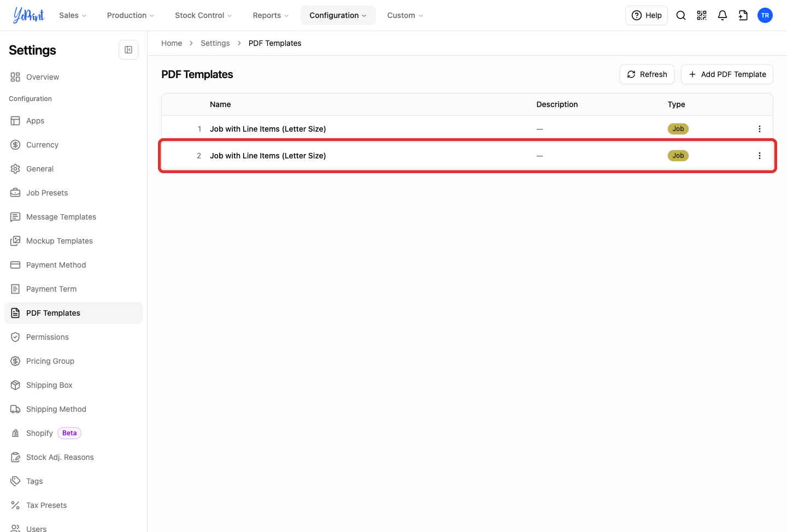Open Message Templates settings
787x532 pixels.
(x=73, y=217)
